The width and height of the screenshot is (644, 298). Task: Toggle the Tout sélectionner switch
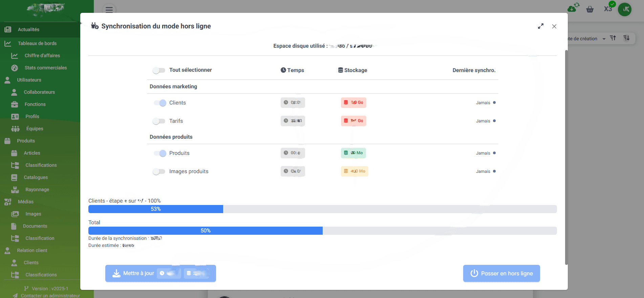(x=159, y=70)
